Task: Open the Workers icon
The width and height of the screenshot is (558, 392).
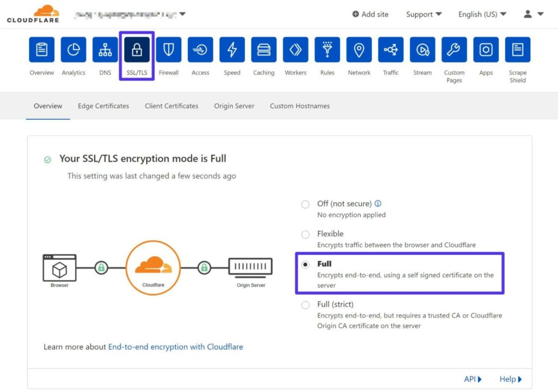Action: click(x=295, y=49)
